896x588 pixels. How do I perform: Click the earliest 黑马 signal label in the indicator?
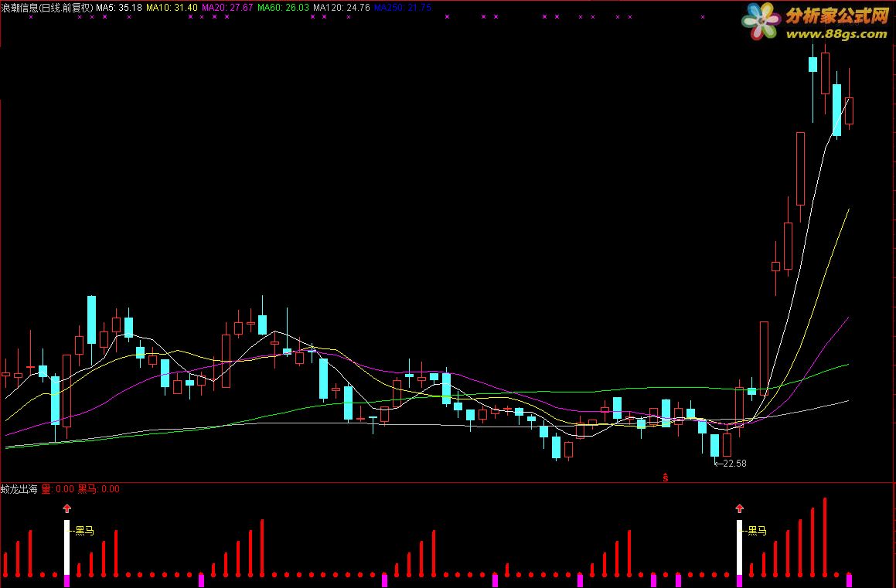pos(84,531)
